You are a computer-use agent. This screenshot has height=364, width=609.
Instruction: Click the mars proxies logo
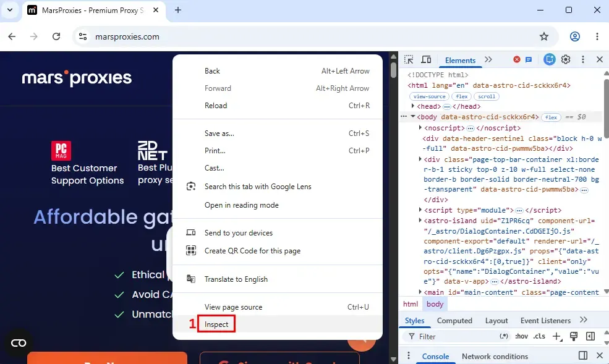tap(77, 78)
